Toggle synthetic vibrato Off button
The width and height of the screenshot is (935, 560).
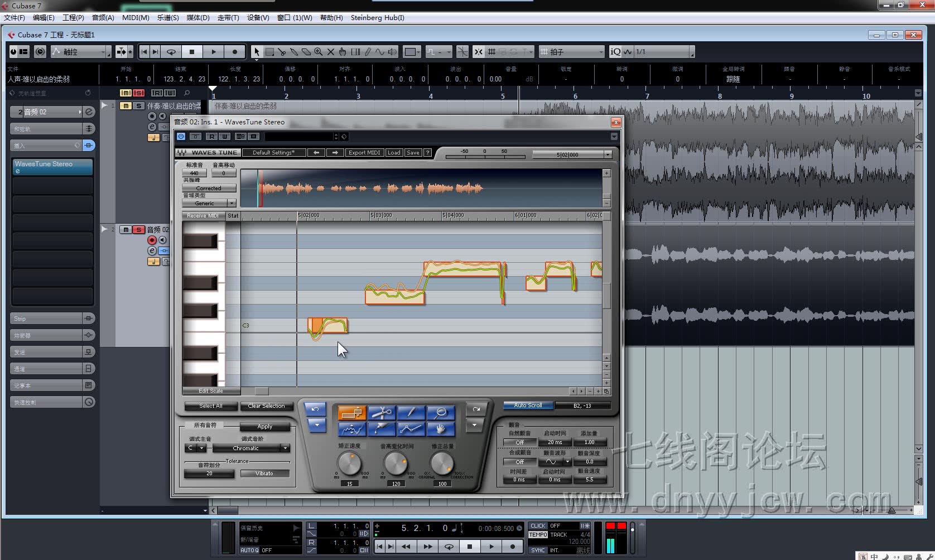tap(519, 462)
